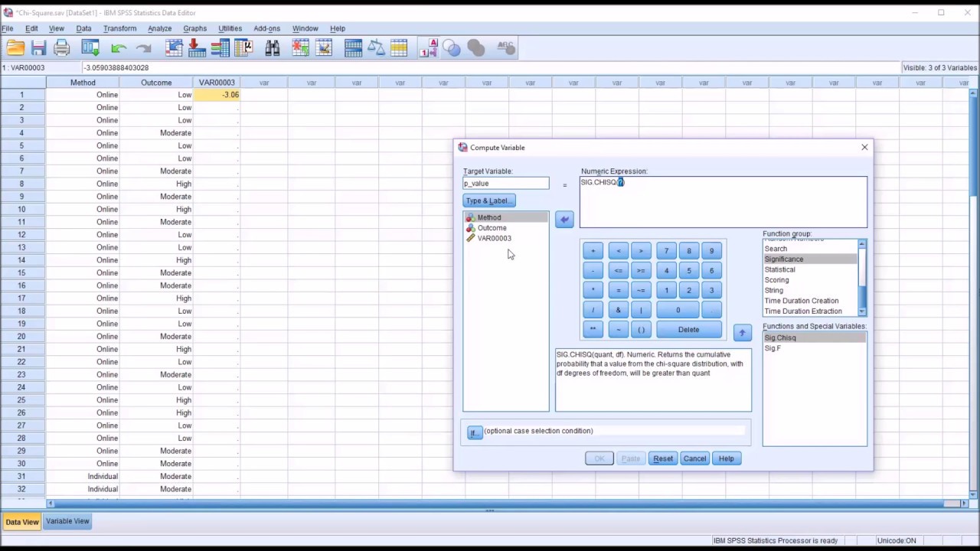Open the Graphs menu
This screenshot has width=980, height=551.
(194, 28)
